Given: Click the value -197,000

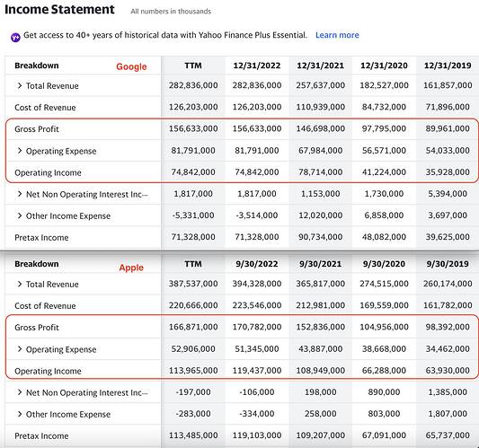Looking at the screenshot, I should point(193,391).
